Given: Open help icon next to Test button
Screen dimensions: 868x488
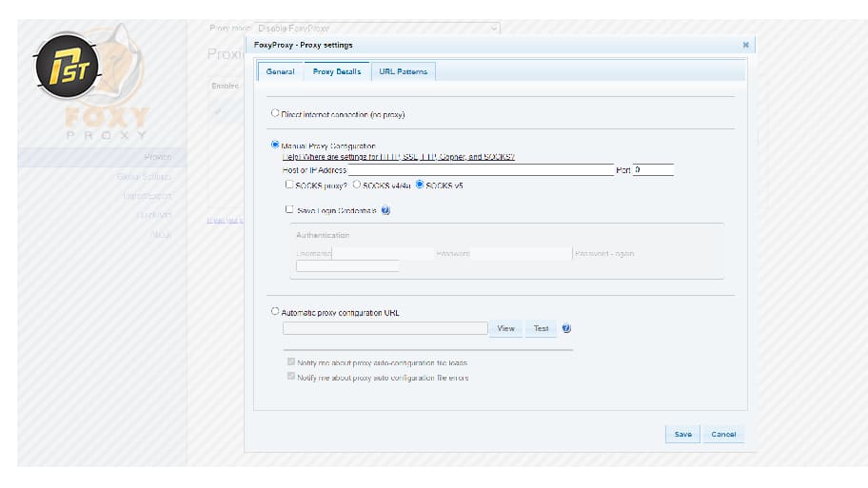Looking at the screenshot, I should (566, 328).
